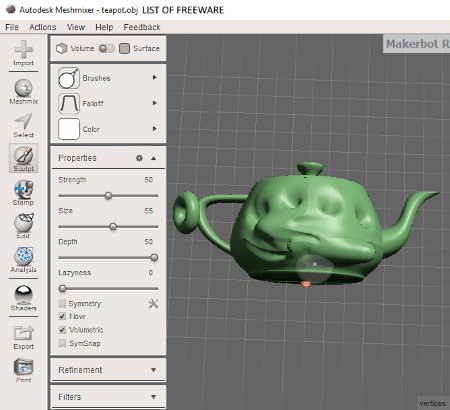Uncheck the Volumetric checkbox
Screen dimensions: 450x410
[x=62, y=330]
